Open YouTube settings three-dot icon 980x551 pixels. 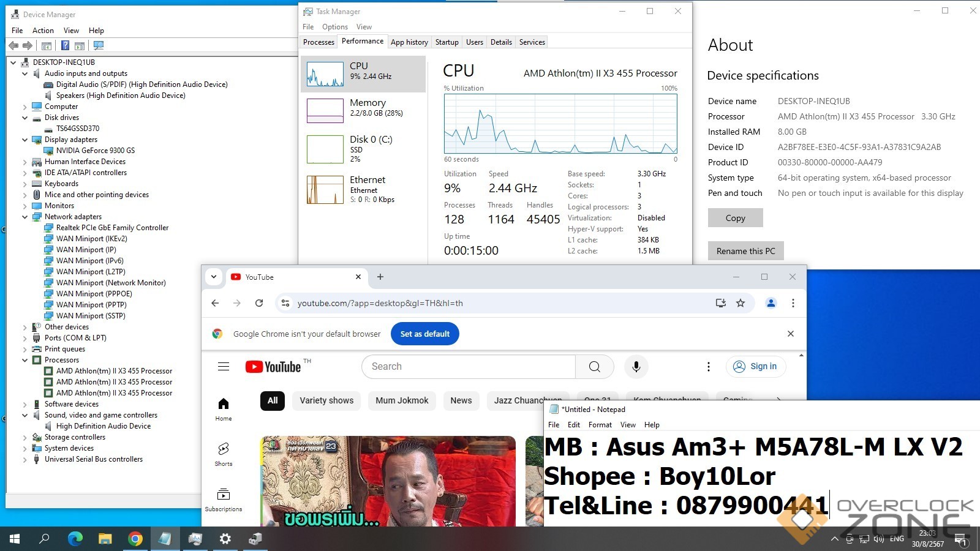click(709, 367)
